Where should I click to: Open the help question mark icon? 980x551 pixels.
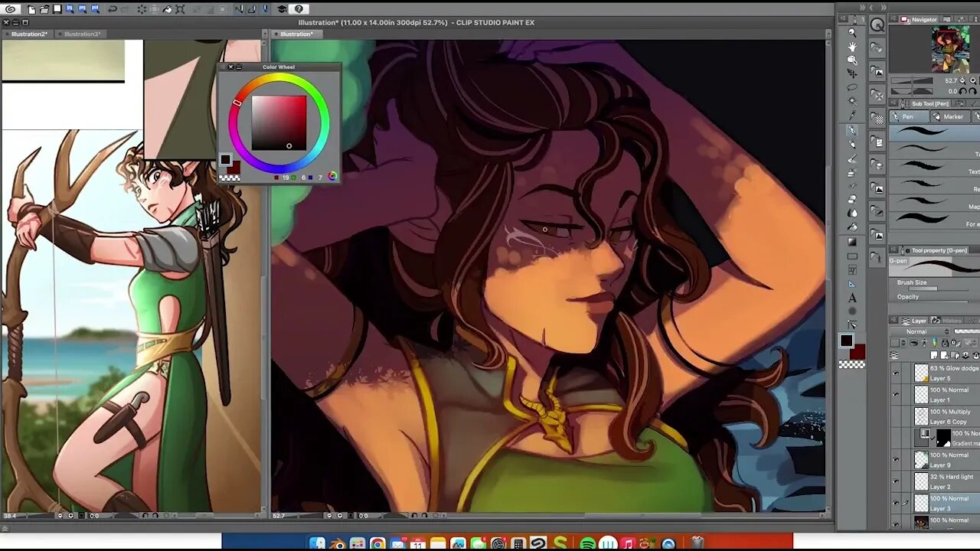(x=299, y=9)
